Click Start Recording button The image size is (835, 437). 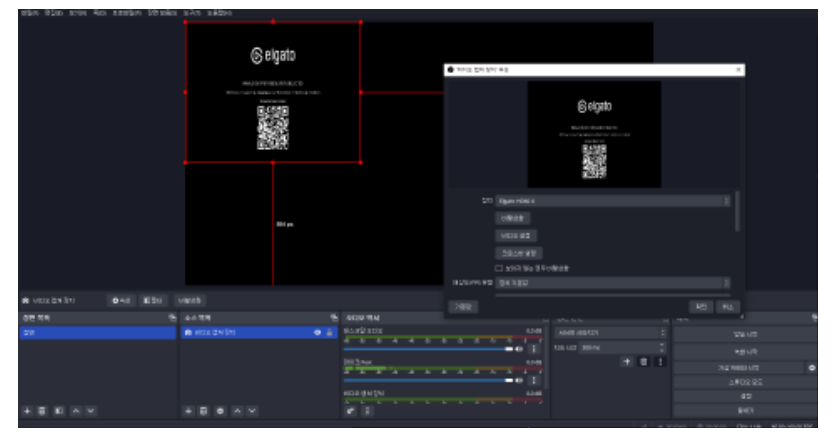(x=745, y=352)
